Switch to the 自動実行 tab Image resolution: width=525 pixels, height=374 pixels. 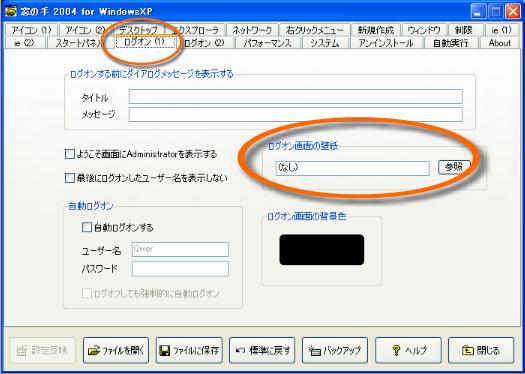point(451,43)
